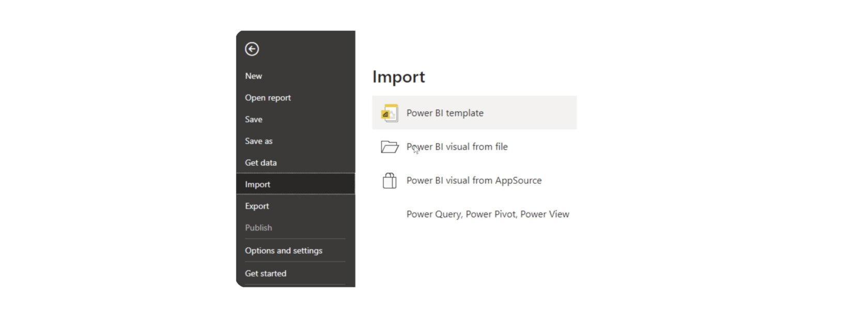Image resolution: width=868 pixels, height=317 pixels.
Task: Click the Import page heading
Action: 398,77
